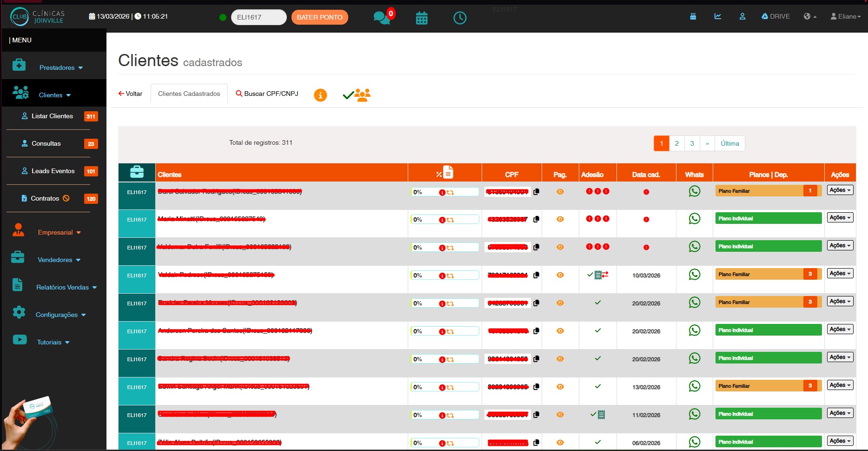
Task: Open Listar Clientes menu item
Action: 52,116
